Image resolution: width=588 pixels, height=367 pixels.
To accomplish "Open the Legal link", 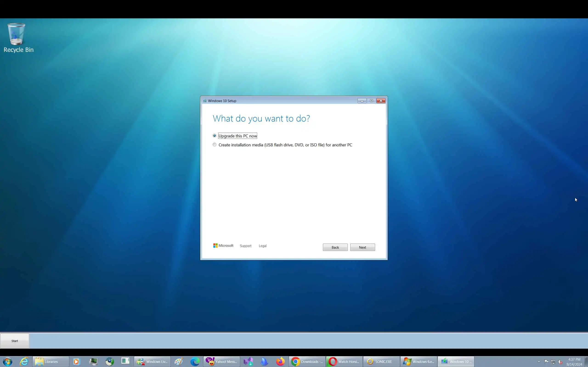I will (x=262, y=246).
